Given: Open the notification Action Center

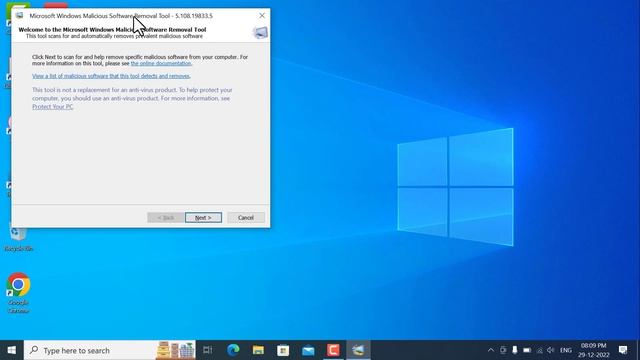Looking at the screenshot, I should [623, 350].
